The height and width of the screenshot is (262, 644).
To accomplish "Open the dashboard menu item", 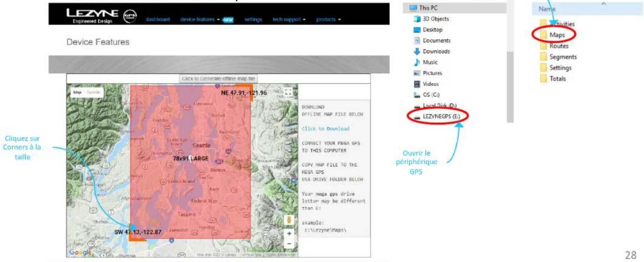I will (x=157, y=20).
